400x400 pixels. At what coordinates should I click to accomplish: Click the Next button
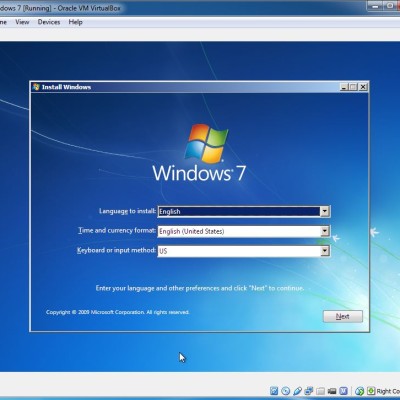click(x=343, y=316)
